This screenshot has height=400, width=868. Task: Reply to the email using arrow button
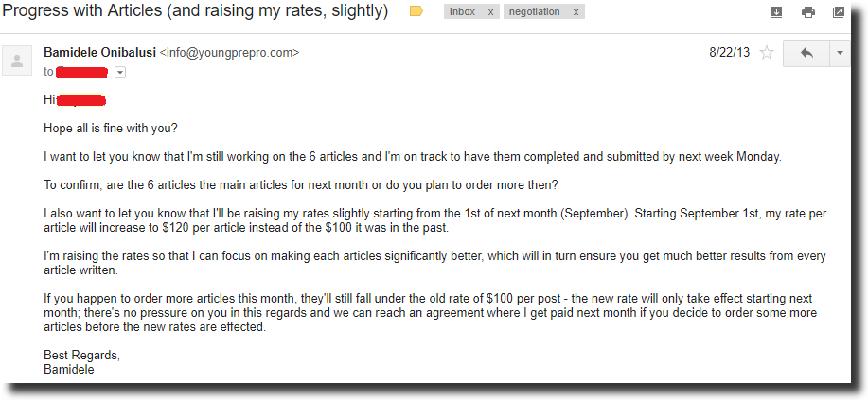[806, 54]
